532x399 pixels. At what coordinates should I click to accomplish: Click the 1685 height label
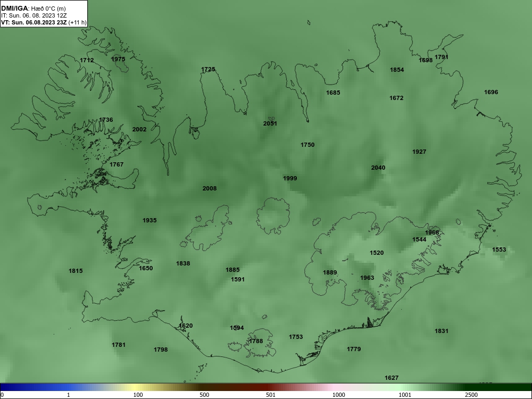[x=333, y=93]
